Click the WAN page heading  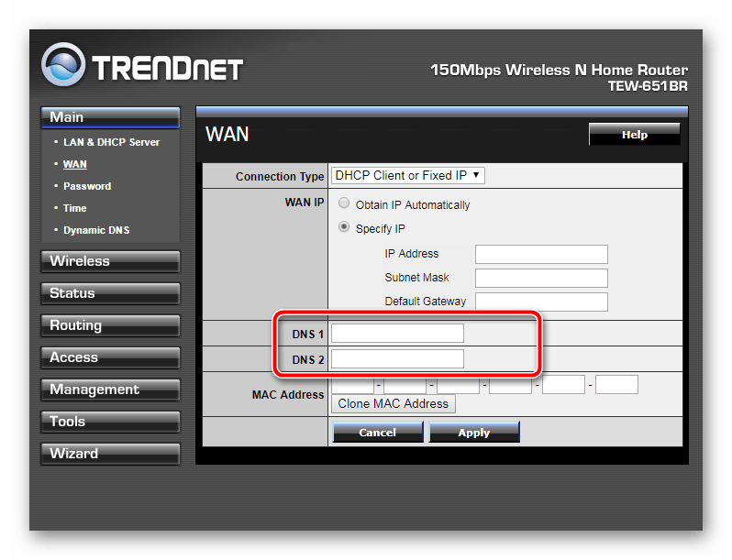[227, 135]
